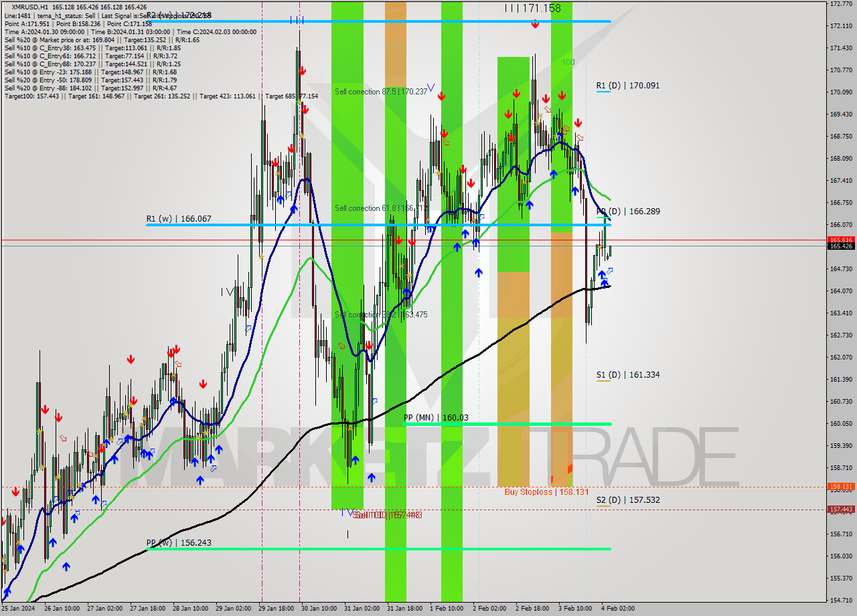Click the 26 Jan 10:00 time label
The height and width of the screenshot is (616, 857).
coord(61,609)
